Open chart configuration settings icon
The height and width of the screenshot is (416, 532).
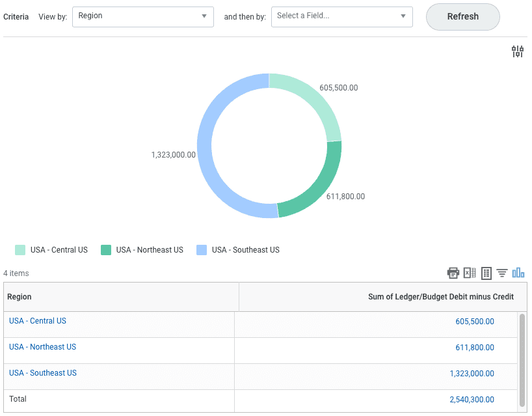pos(517,52)
